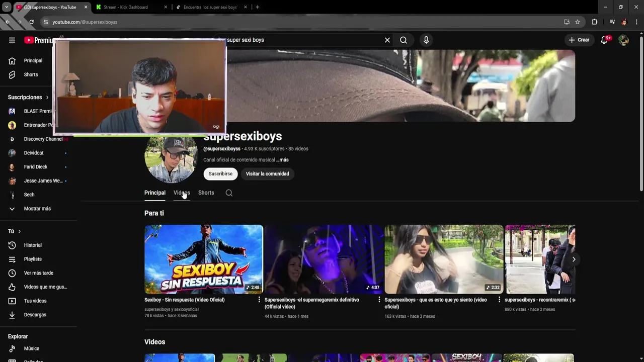Clear the search box with the X icon
Viewport: 644px width, 362px height.
pos(387,40)
